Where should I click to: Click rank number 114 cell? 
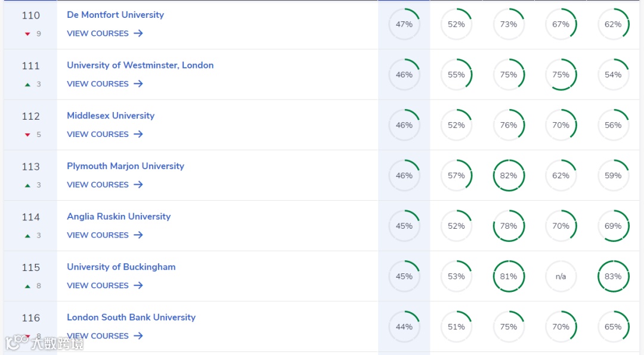(31, 217)
